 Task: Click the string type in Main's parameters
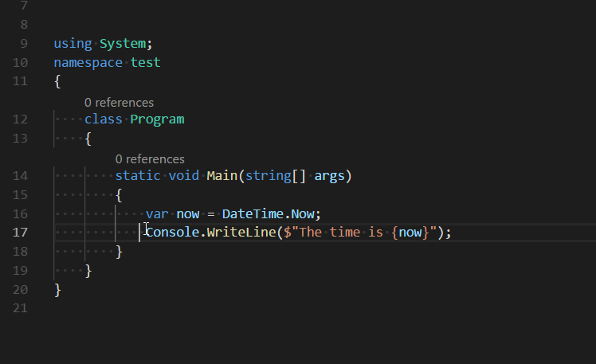coord(268,176)
